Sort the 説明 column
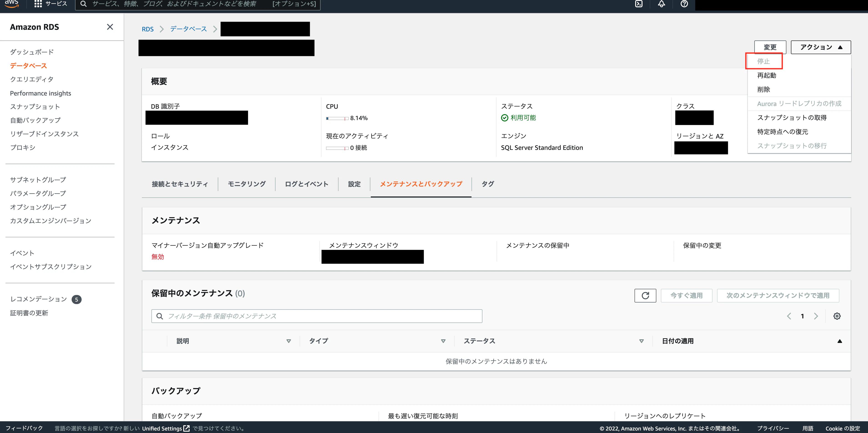The image size is (868, 433). point(288,341)
